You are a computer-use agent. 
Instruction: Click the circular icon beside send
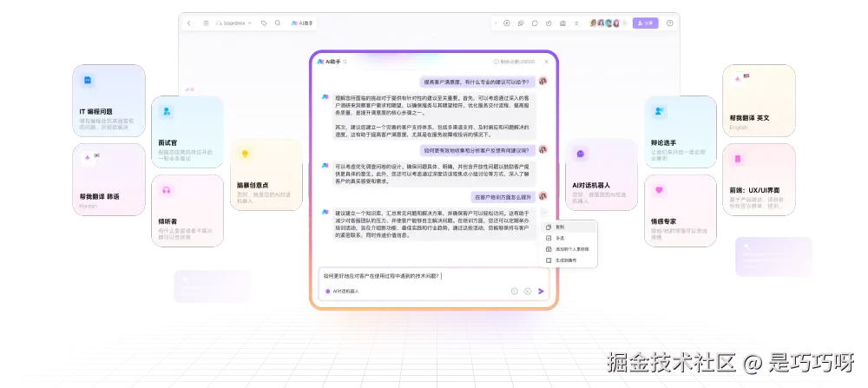click(528, 291)
